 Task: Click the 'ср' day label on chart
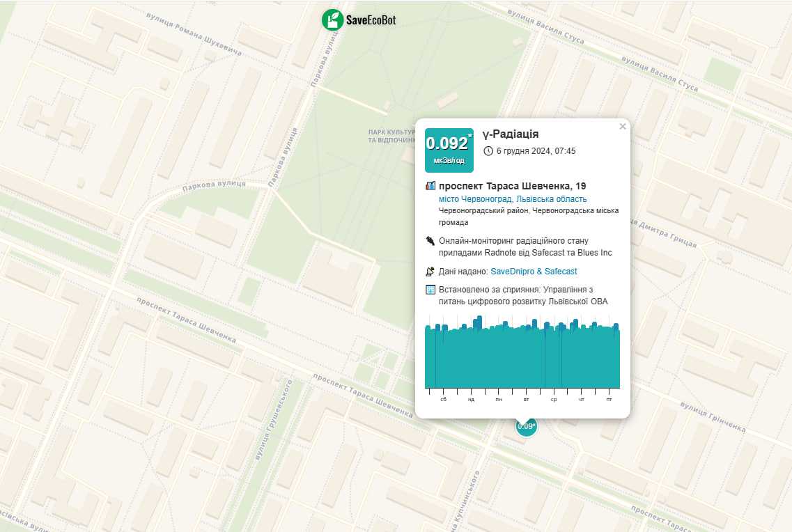click(554, 400)
